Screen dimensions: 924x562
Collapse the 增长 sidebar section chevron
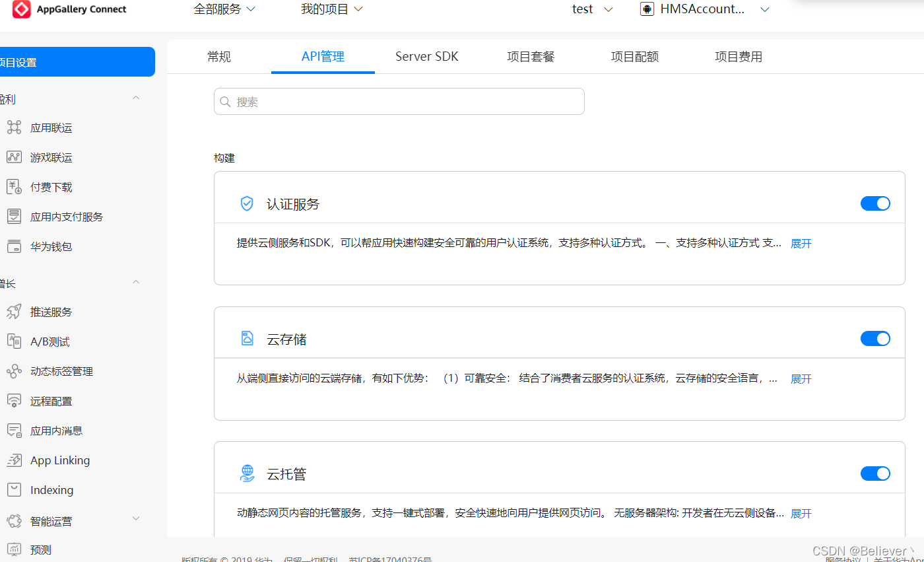click(136, 282)
